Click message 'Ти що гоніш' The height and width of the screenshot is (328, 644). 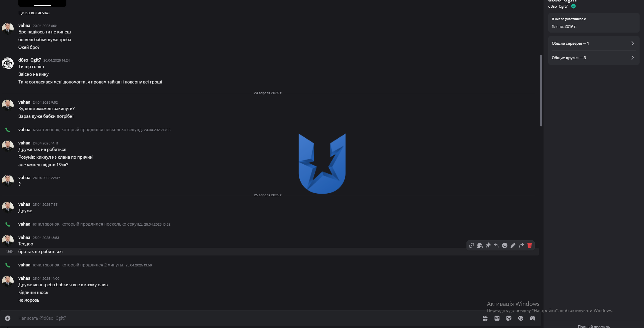pos(31,67)
